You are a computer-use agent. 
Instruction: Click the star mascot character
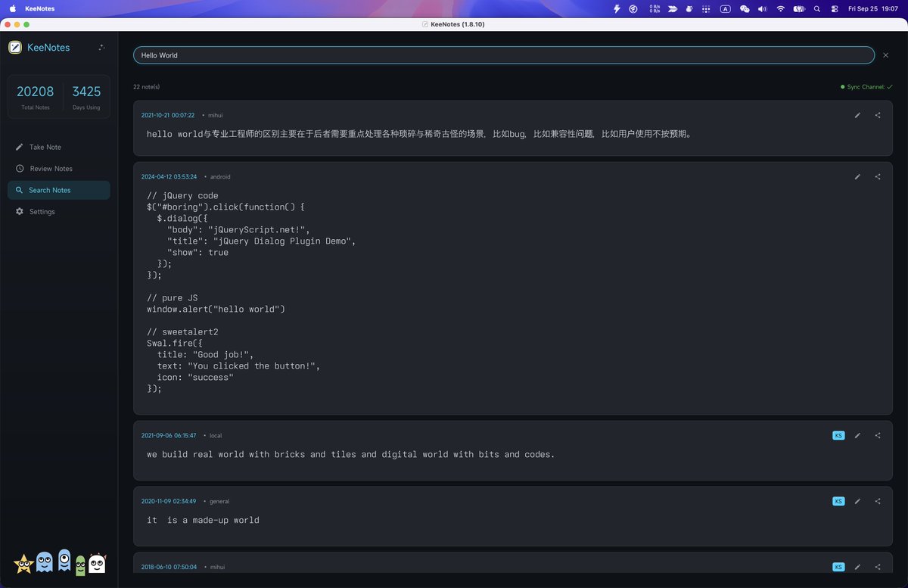23,564
